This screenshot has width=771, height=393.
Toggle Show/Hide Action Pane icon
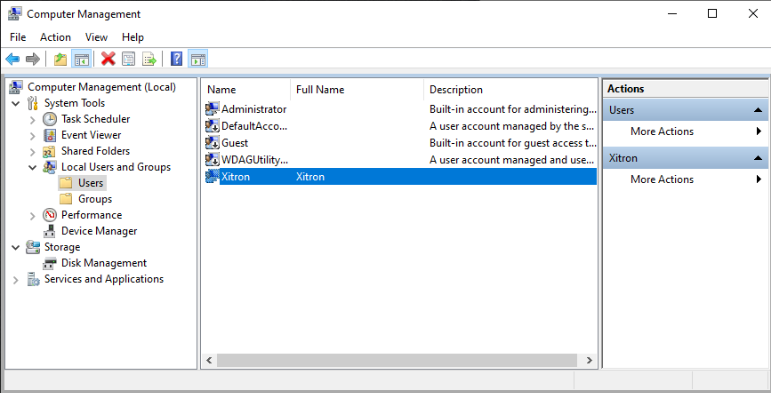198,59
